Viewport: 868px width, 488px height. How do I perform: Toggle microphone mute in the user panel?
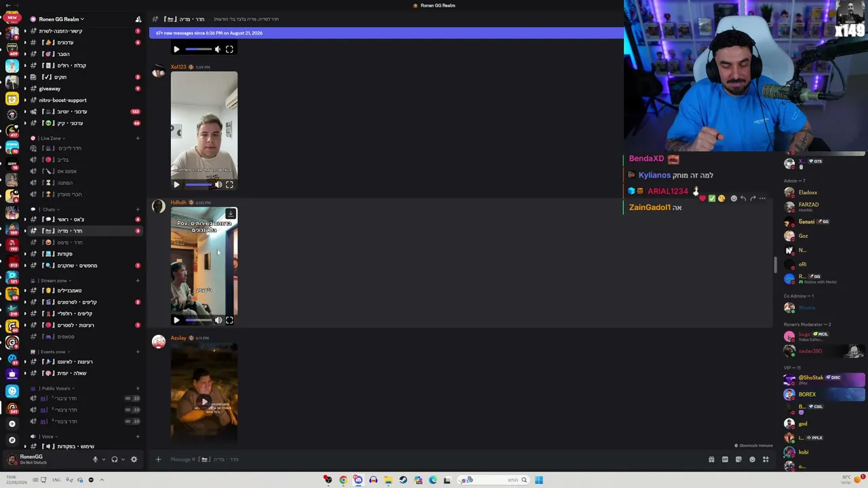pos(95,460)
